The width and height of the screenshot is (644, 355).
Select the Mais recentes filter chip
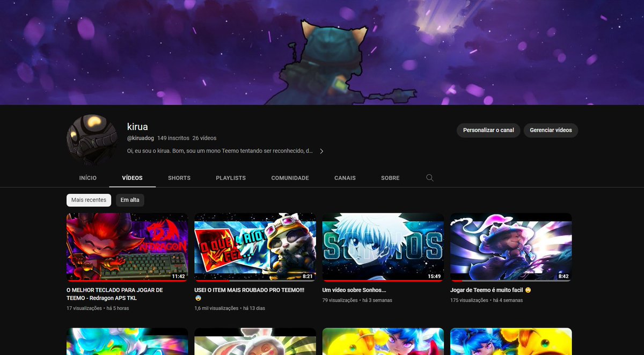tap(89, 200)
